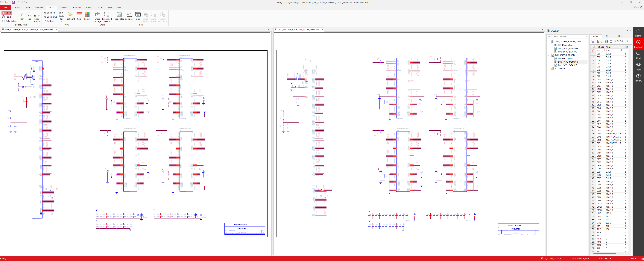This screenshot has height=261, width=644.
Task: Click the info icon in Parts toolbar
Action: 602,41
